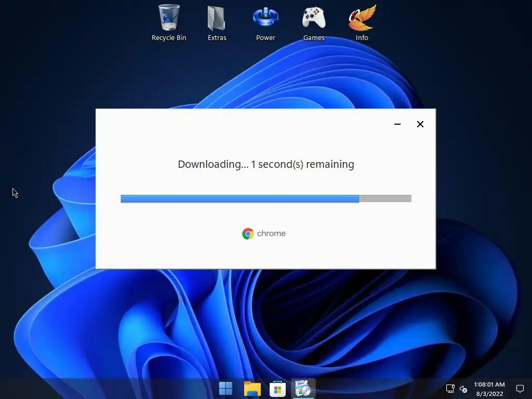
Task: Minimize the Chrome installer window
Action: (397, 124)
